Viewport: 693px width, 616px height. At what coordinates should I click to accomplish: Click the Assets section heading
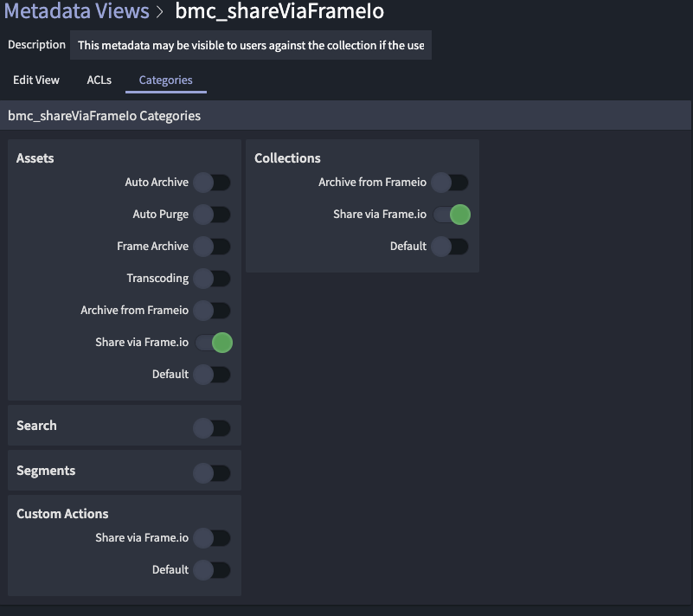click(x=35, y=158)
